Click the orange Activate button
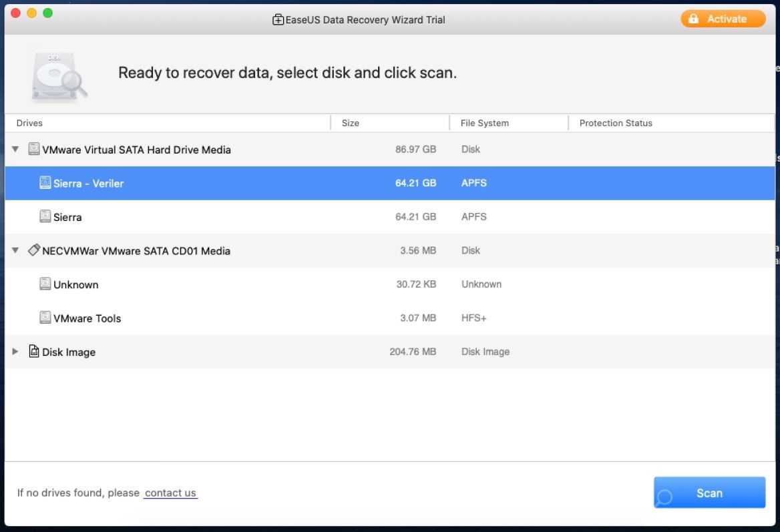Viewport: 780px width, 532px height. point(723,19)
